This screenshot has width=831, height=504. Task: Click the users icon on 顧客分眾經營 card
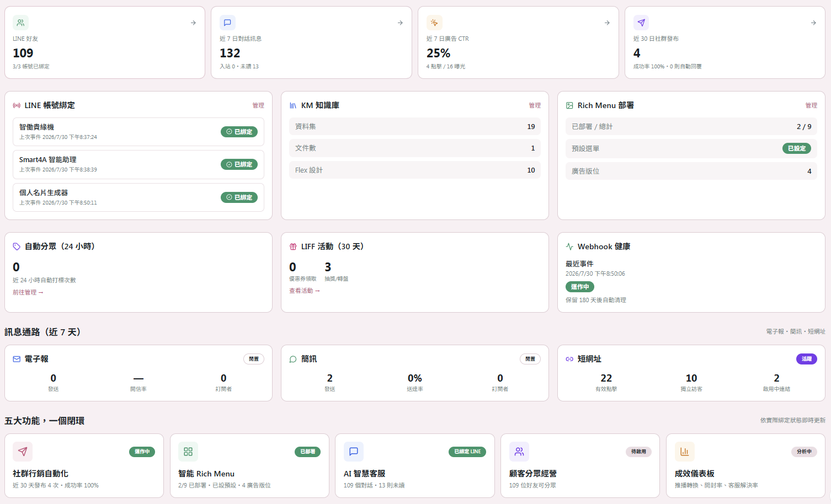coord(519,452)
